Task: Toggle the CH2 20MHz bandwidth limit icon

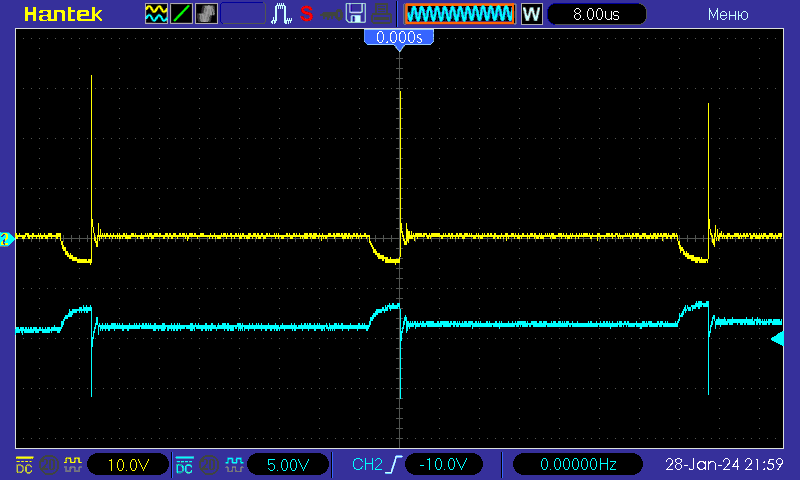Action: [208, 465]
